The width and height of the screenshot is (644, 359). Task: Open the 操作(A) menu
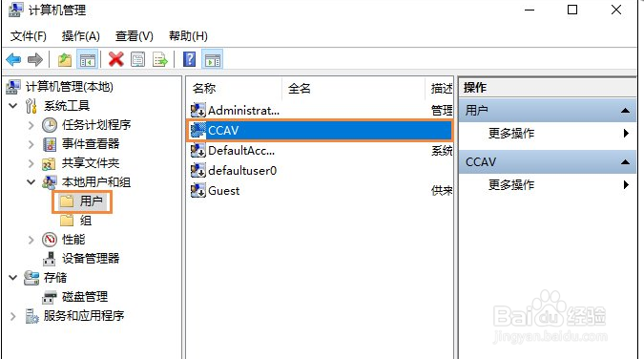tap(80, 36)
